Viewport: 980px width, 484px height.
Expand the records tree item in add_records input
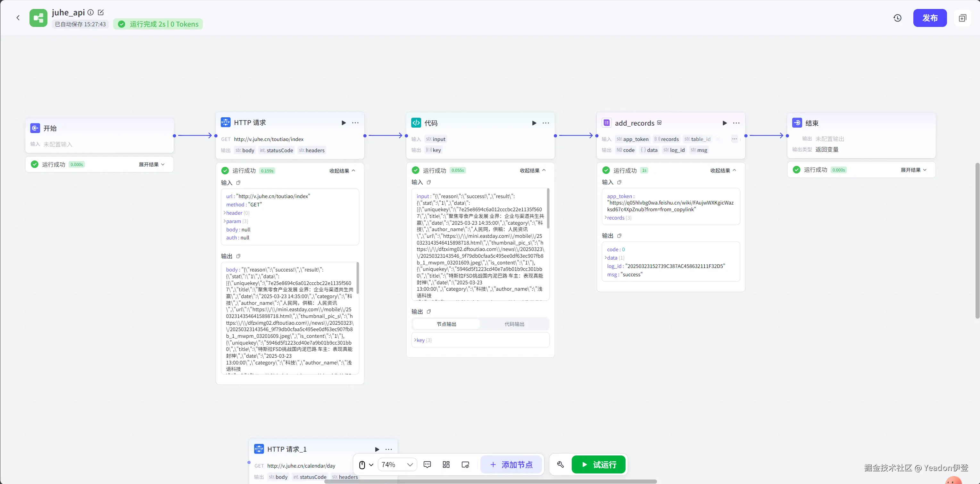point(615,218)
